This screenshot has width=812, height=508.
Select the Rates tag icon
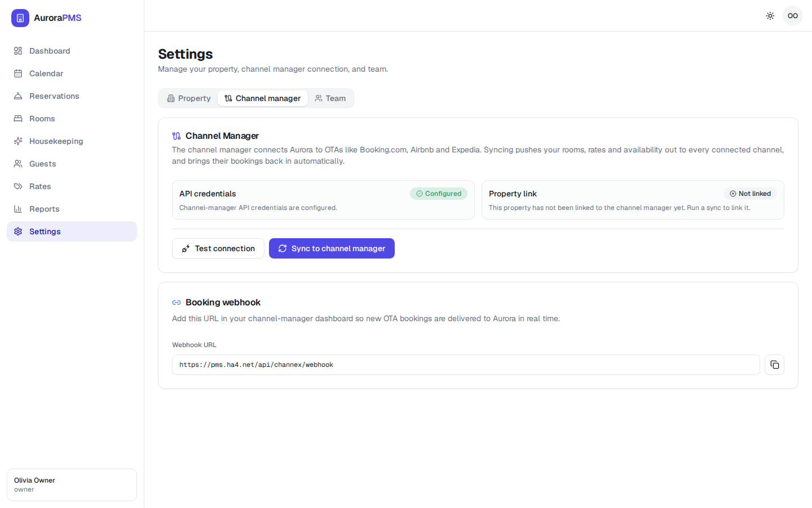click(x=18, y=186)
